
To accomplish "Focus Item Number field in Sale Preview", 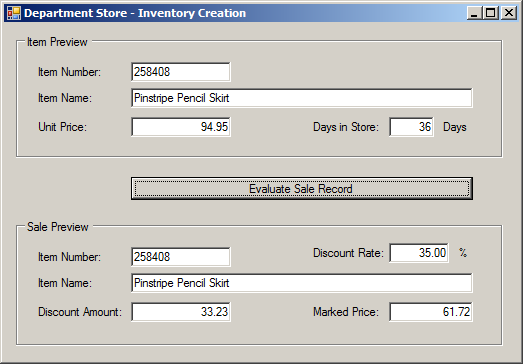I will (x=180, y=257).
